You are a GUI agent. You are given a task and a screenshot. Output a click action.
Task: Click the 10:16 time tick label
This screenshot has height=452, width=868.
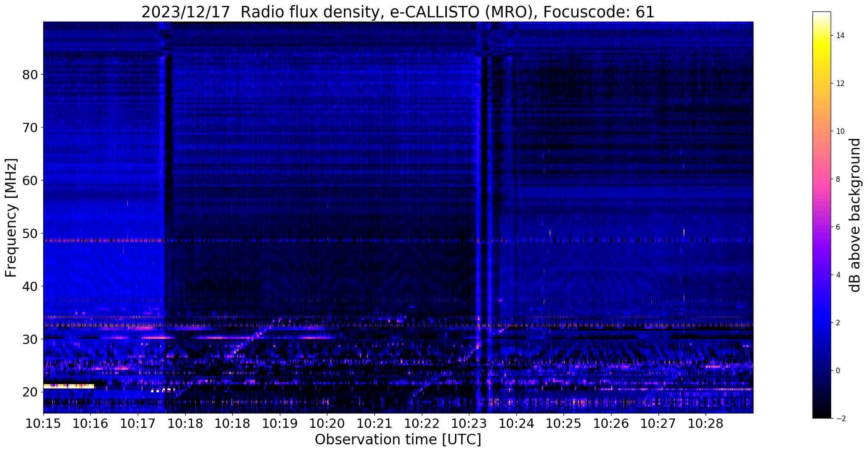coord(90,424)
